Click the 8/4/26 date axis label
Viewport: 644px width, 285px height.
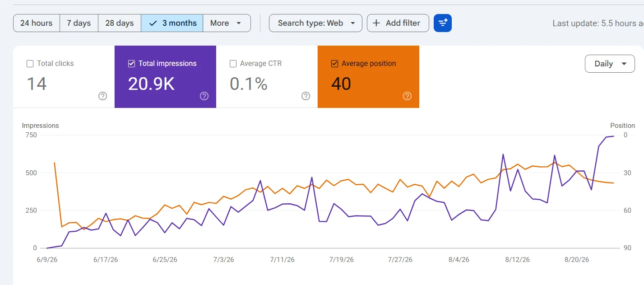point(459,260)
